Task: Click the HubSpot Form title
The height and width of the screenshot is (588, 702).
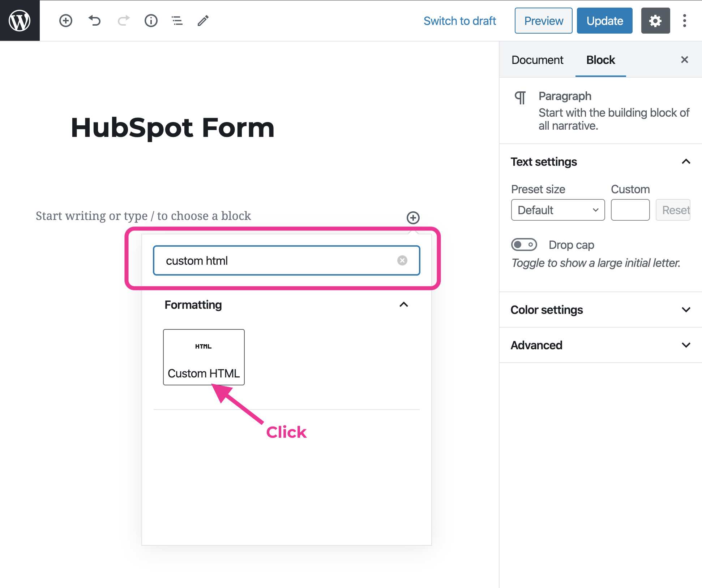Action: 173,128
